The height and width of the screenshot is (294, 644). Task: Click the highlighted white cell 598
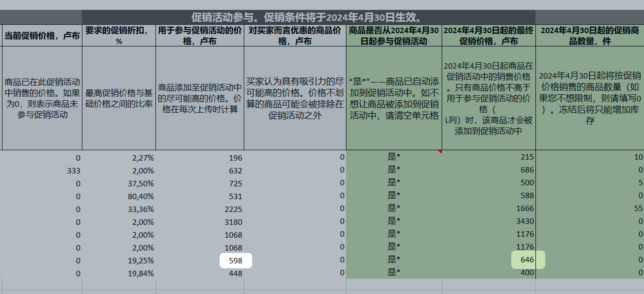(x=235, y=260)
